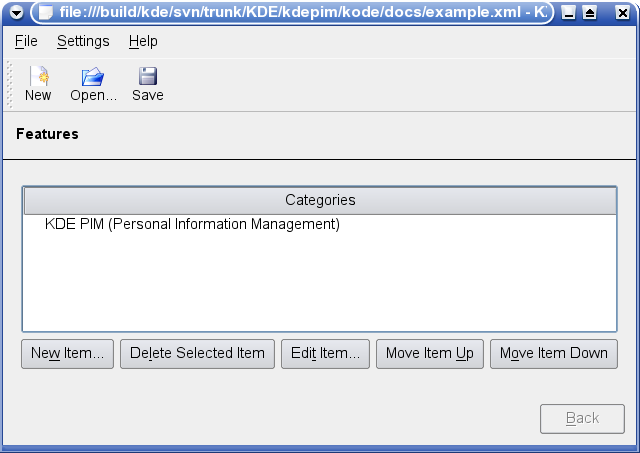640x453 pixels.
Task: Click Move Item Up button
Action: pyautogui.click(x=430, y=353)
